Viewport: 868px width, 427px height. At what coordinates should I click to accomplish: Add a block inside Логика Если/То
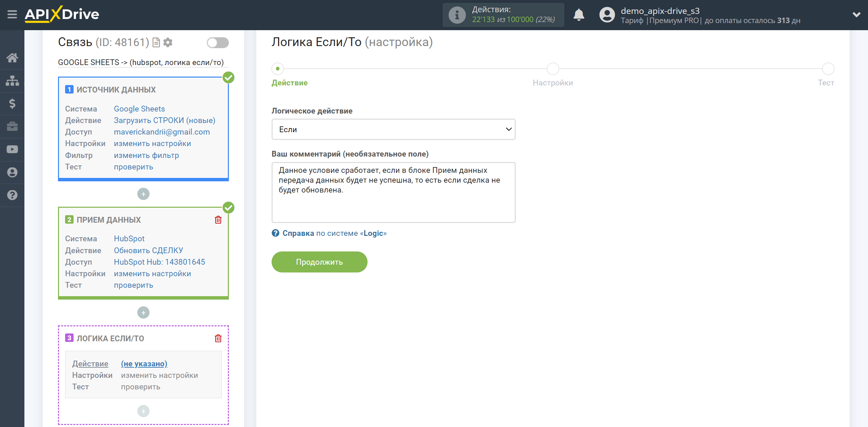(x=143, y=411)
